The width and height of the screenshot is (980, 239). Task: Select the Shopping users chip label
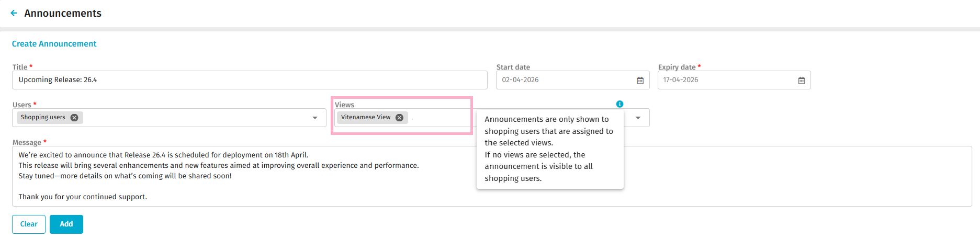click(43, 118)
